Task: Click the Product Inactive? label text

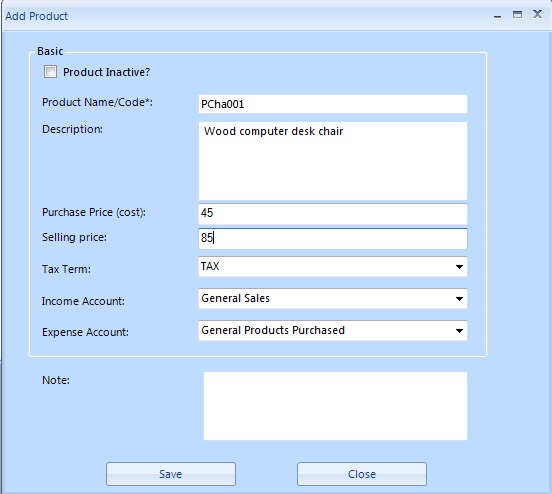Action: (106, 72)
